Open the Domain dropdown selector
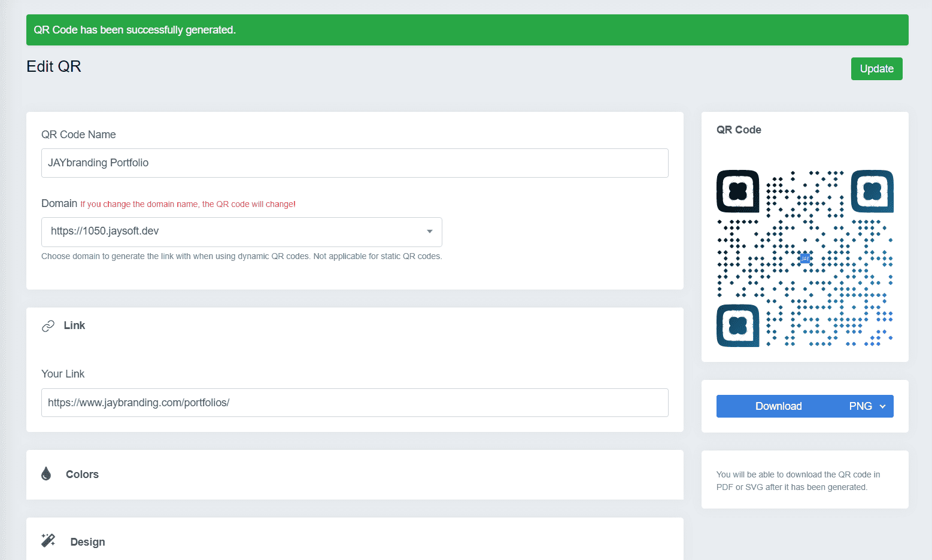 point(241,232)
